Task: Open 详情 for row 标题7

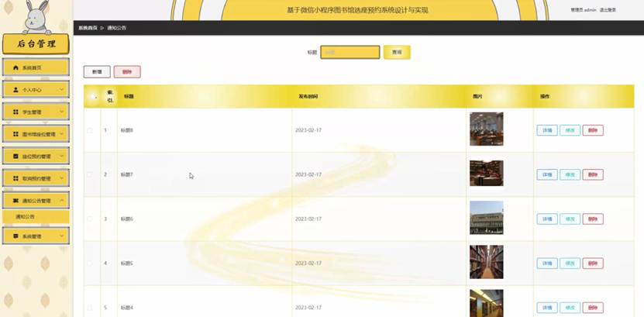Action: pos(547,174)
